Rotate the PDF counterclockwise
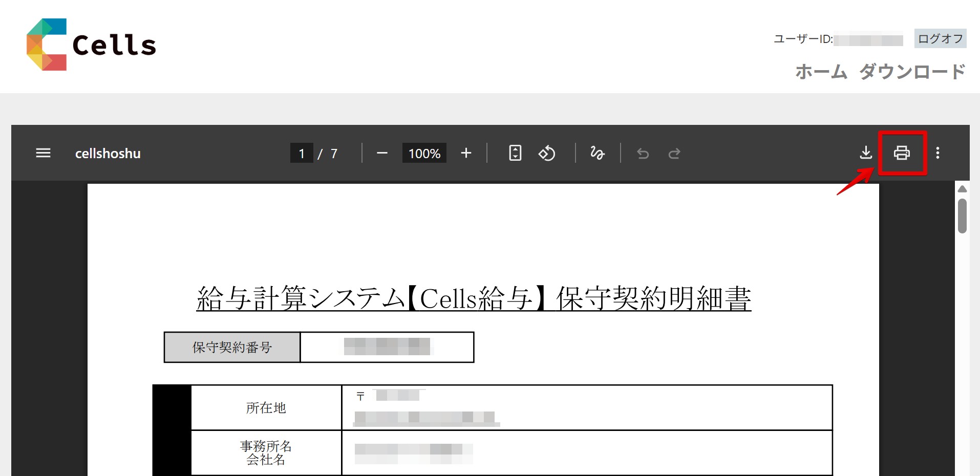This screenshot has width=980, height=476. point(546,153)
